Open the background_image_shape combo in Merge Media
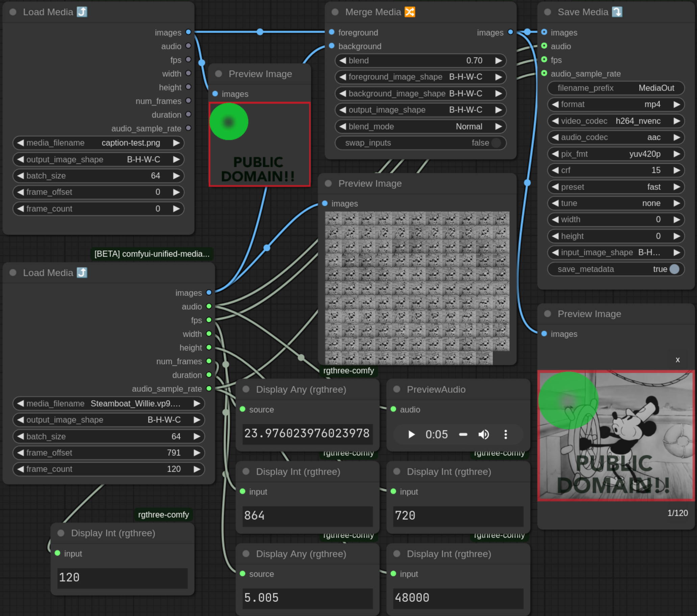 coord(420,94)
